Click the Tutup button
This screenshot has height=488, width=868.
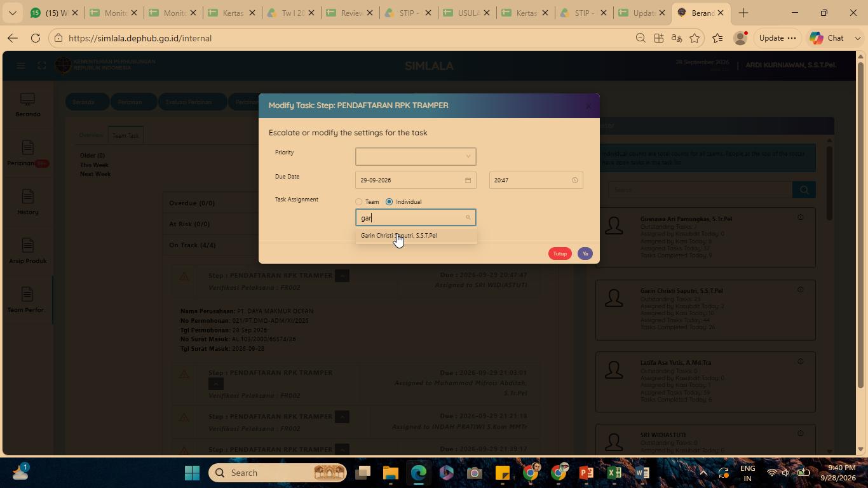[x=560, y=254]
